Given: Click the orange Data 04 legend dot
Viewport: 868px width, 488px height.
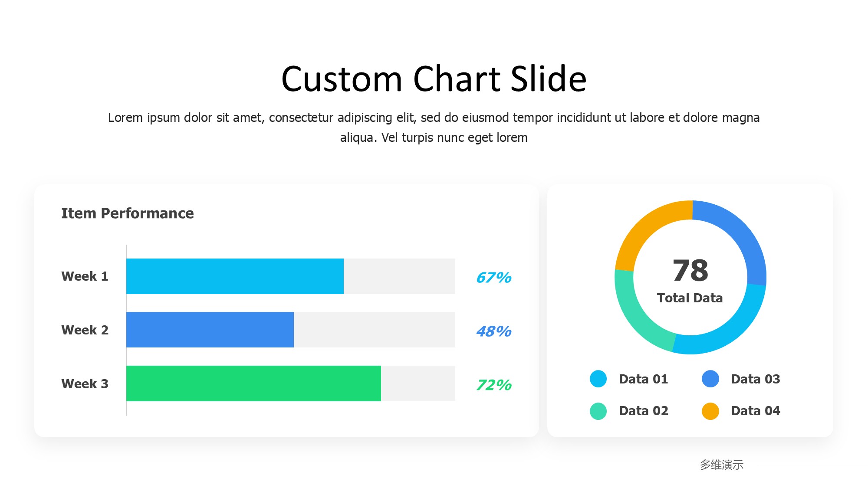Looking at the screenshot, I should coord(710,411).
